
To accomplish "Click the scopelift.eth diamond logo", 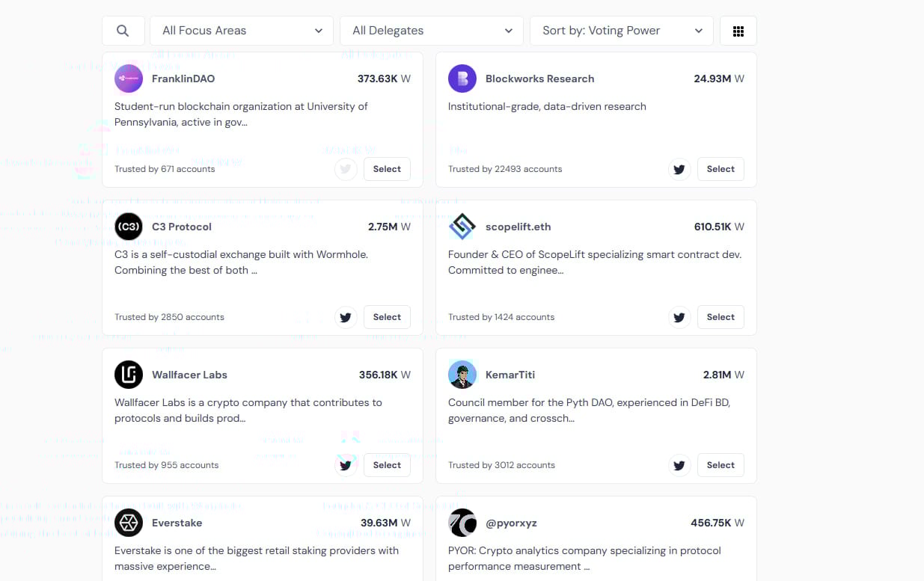I will click(x=462, y=227).
